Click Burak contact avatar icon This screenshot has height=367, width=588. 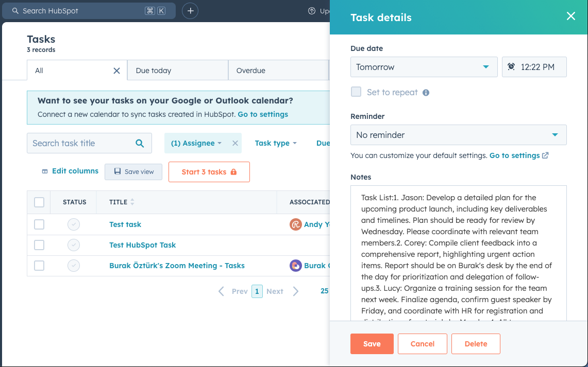pyautogui.click(x=295, y=266)
